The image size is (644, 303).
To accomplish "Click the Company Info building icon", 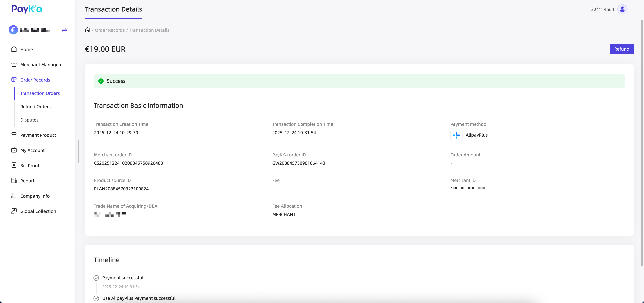I will (x=14, y=196).
